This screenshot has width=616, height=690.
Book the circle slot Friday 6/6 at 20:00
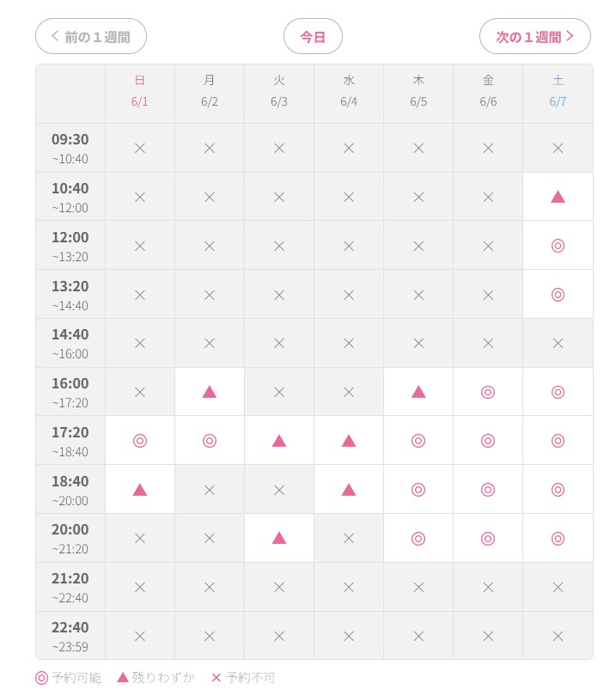coord(488,538)
